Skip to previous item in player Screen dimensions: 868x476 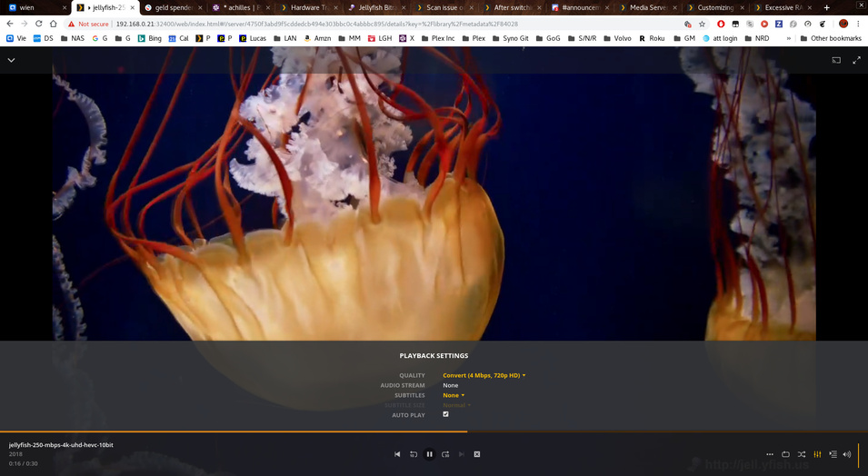[397, 454]
